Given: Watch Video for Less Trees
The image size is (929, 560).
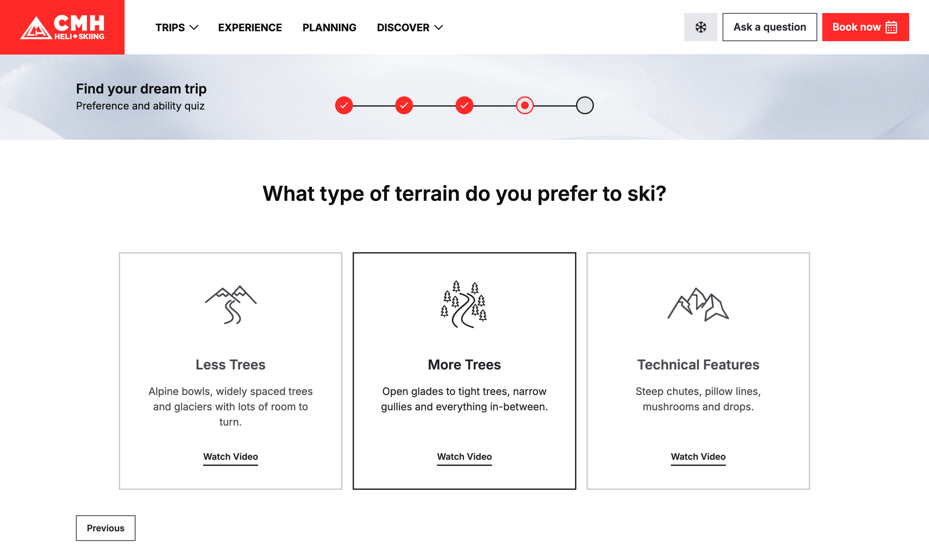Looking at the screenshot, I should (230, 457).
